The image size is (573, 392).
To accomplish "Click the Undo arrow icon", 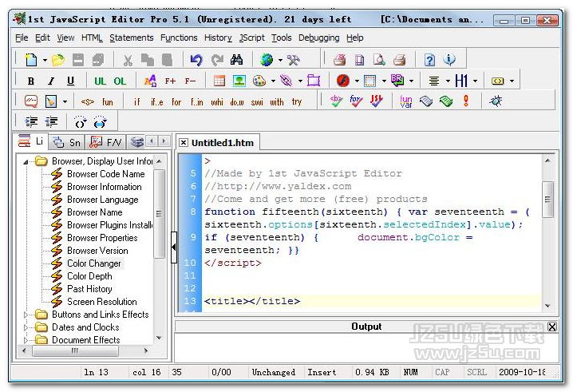I will (x=196, y=60).
